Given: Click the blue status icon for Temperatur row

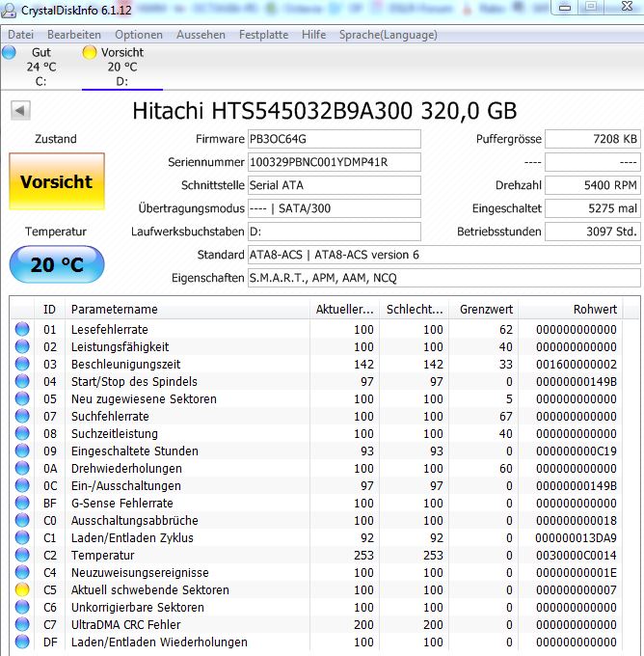Looking at the screenshot, I should pyautogui.click(x=22, y=555).
